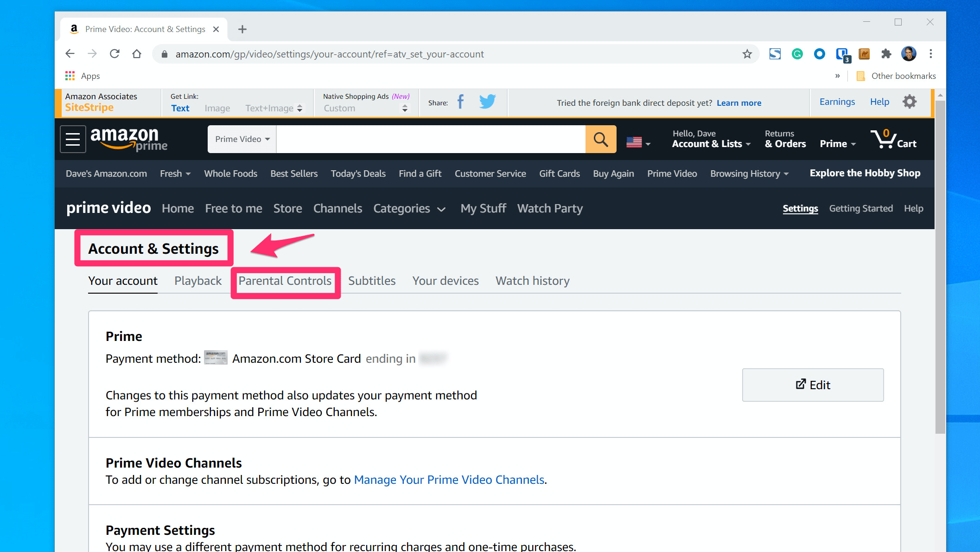Image resolution: width=980 pixels, height=552 pixels.
Task: Open the Watch history tab
Action: point(532,281)
